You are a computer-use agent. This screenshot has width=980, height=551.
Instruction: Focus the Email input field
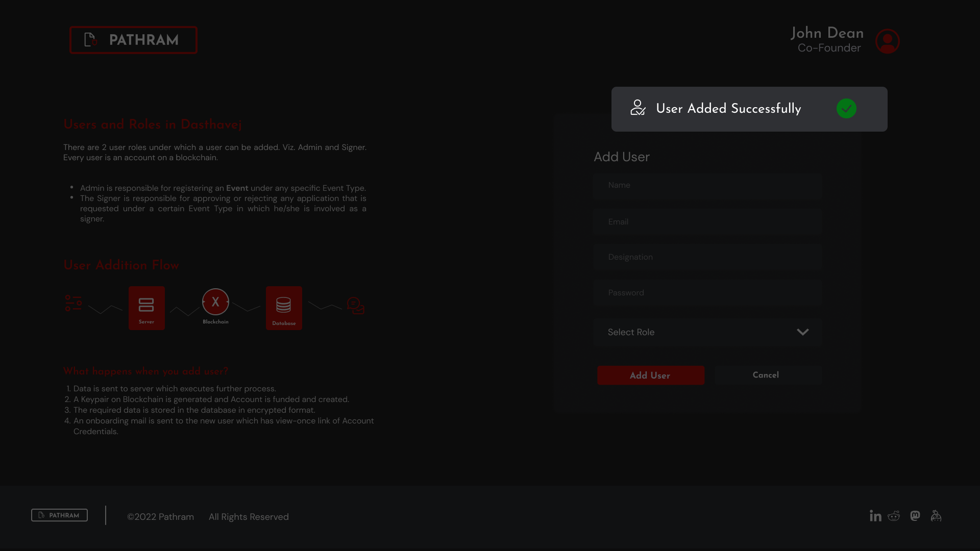click(x=707, y=222)
